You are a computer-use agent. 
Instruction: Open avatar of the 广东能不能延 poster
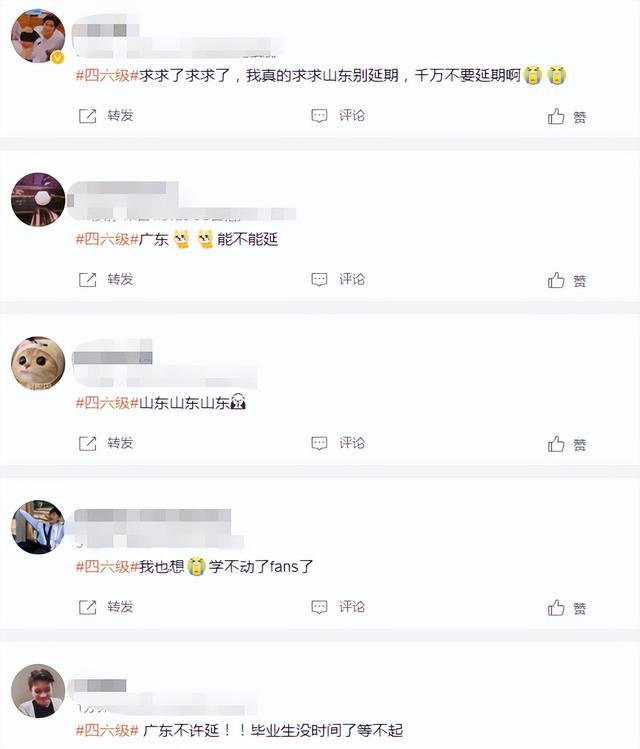coord(38,199)
